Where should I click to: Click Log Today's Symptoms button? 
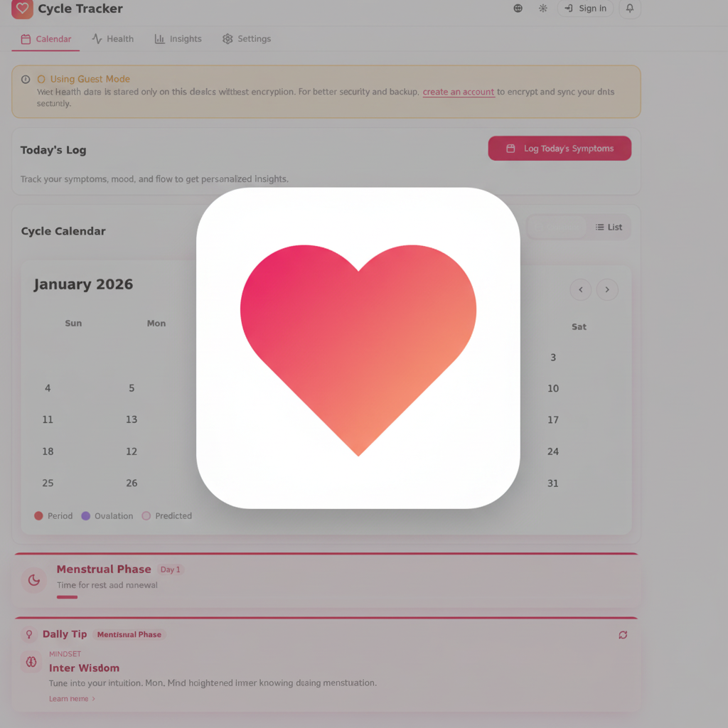pyautogui.click(x=560, y=149)
